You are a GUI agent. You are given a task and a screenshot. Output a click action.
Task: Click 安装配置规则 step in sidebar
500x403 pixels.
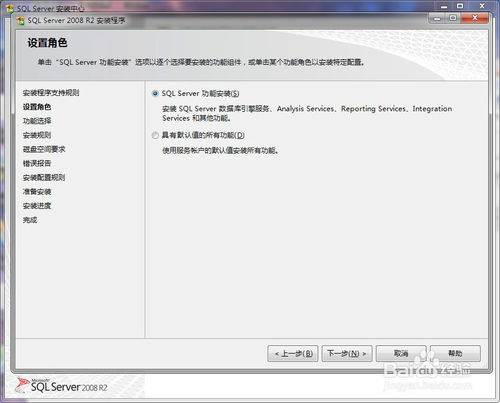[44, 178]
